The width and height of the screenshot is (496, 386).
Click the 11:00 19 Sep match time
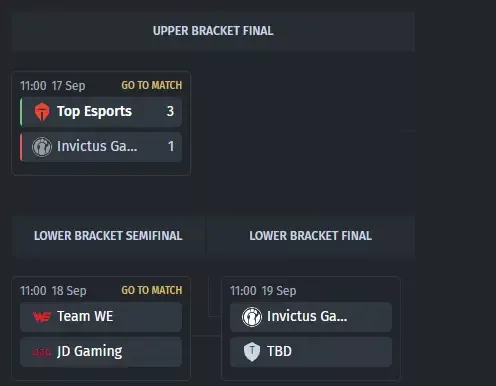pyautogui.click(x=263, y=291)
